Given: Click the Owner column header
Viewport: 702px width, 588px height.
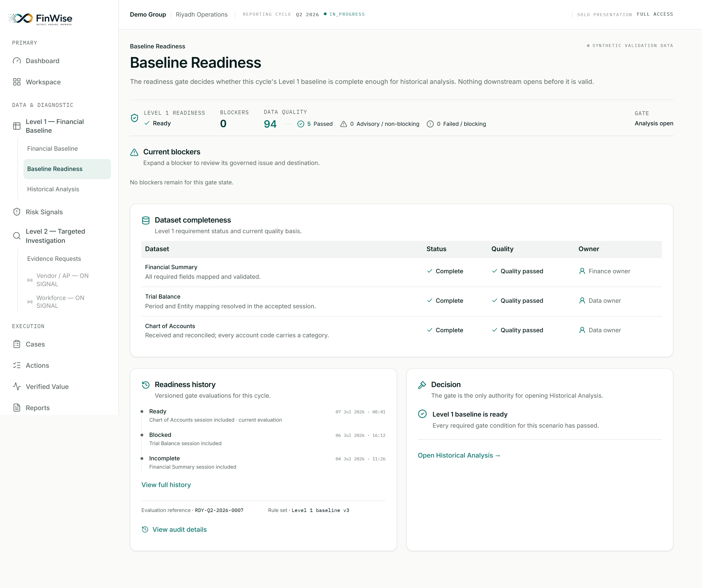Looking at the screenshot, I should [589, 249].
